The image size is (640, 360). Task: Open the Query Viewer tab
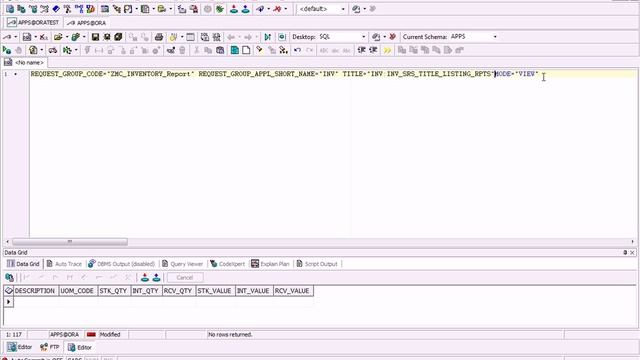[182, 264]
